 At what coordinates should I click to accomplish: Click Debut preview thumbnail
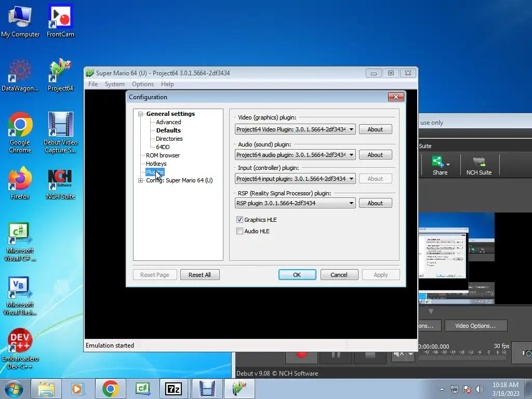[456, 259]
